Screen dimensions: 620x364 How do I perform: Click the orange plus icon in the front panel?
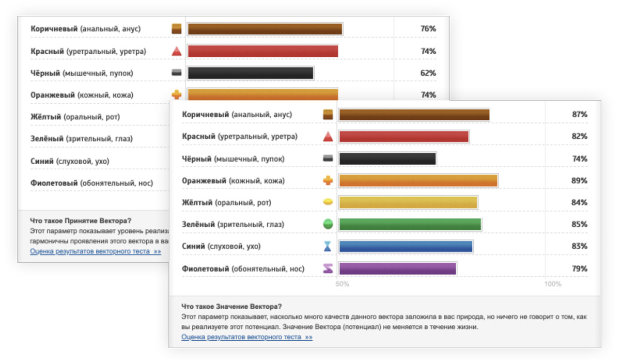328,181
